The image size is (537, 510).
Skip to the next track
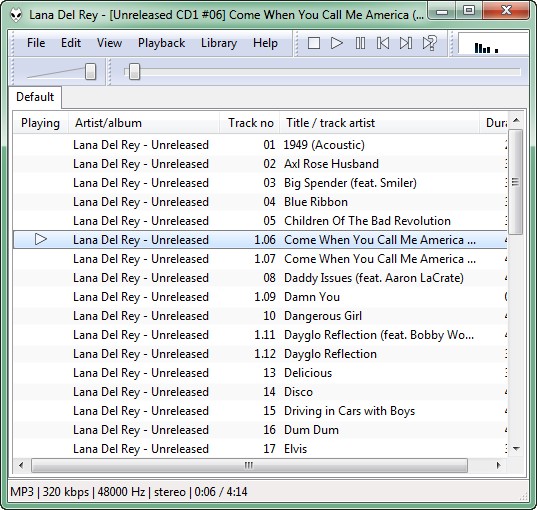[406, 43]
